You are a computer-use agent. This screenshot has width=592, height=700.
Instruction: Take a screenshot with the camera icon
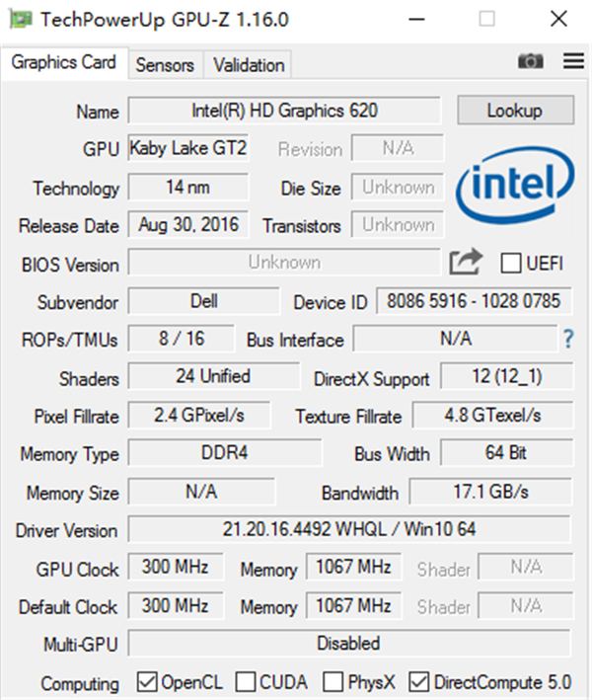click(x=531, y=60)
